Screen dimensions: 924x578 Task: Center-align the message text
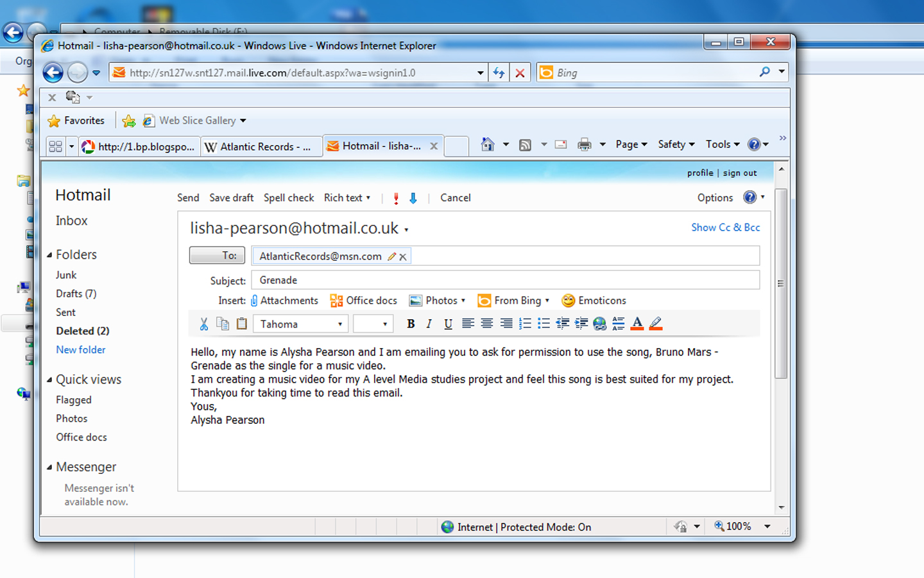487,324
